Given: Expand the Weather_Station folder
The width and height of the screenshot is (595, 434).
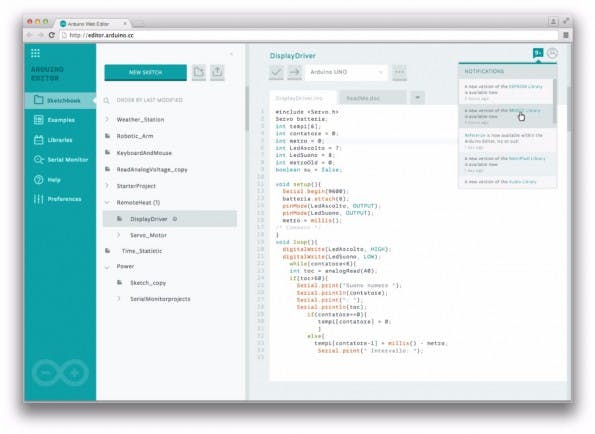Looking at the screenshot, I should (107, 119).
